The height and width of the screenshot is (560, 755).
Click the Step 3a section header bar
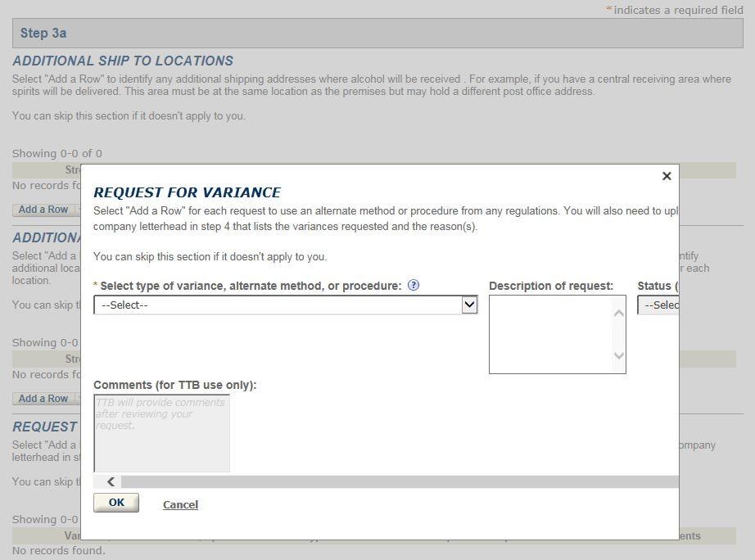pos(377,34)
